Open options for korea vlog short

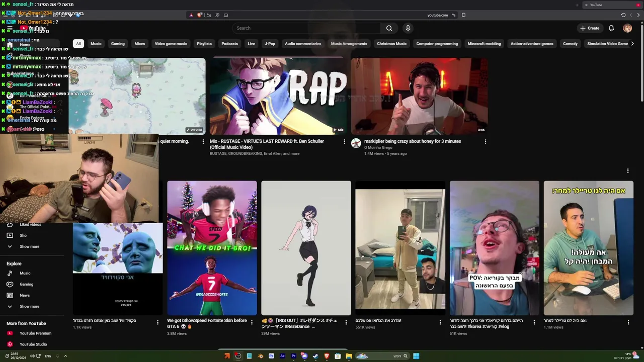(534, 322)
